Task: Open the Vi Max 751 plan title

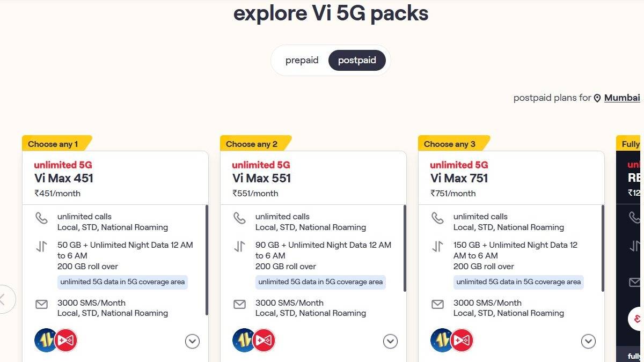Action: click(x=459, y=178)
